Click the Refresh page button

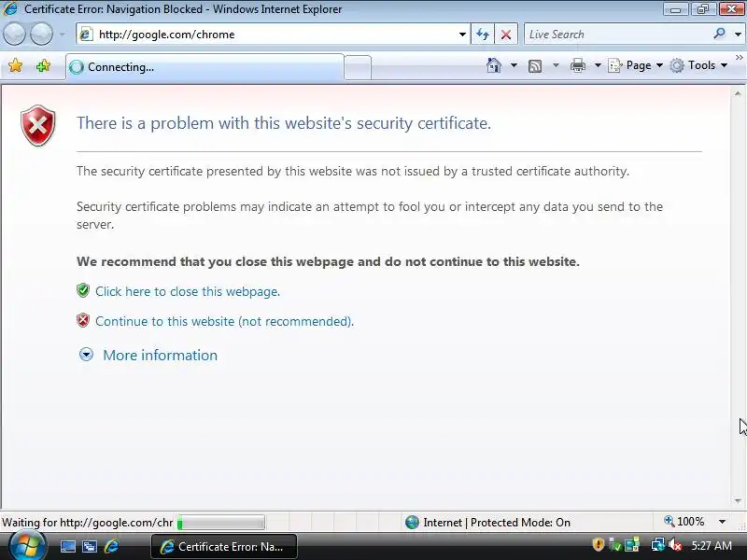(x=483, y=35)
